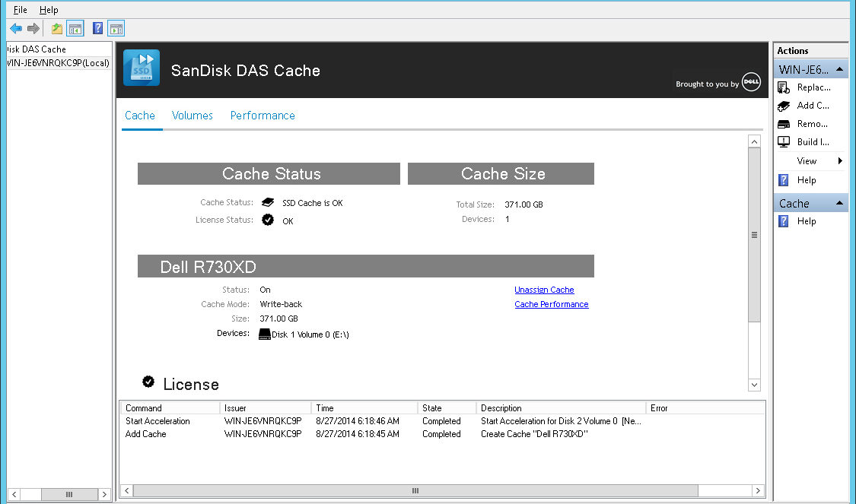
Task: Click the main pane vertical scrollbar thumb
Action: point(755,235)
